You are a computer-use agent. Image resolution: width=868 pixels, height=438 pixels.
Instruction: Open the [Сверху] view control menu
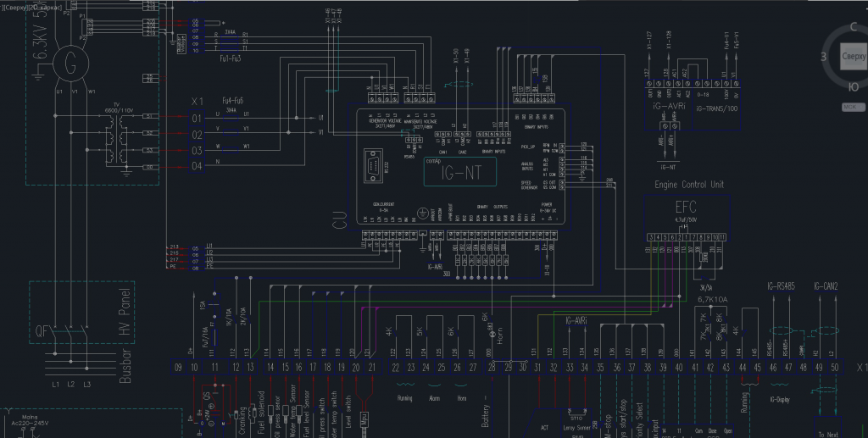point(15,8)
